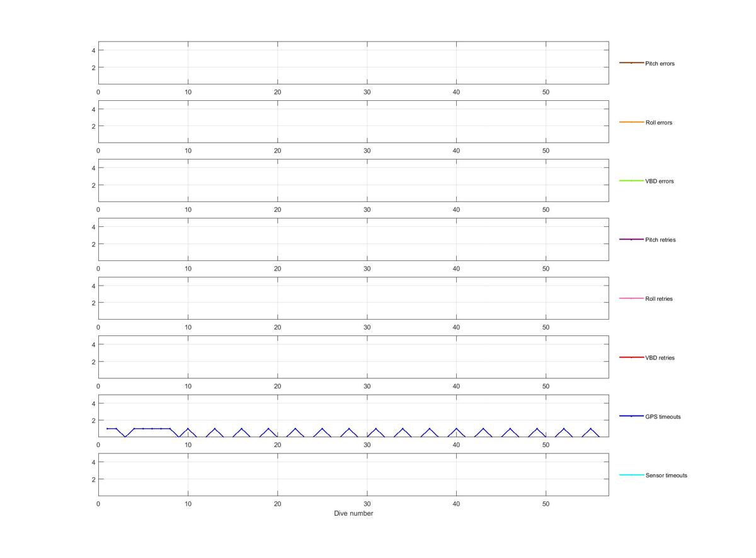This screenshot has width=756, height=558.
Task: Click the Roll errors legend label
Action: tap(658, 122)
